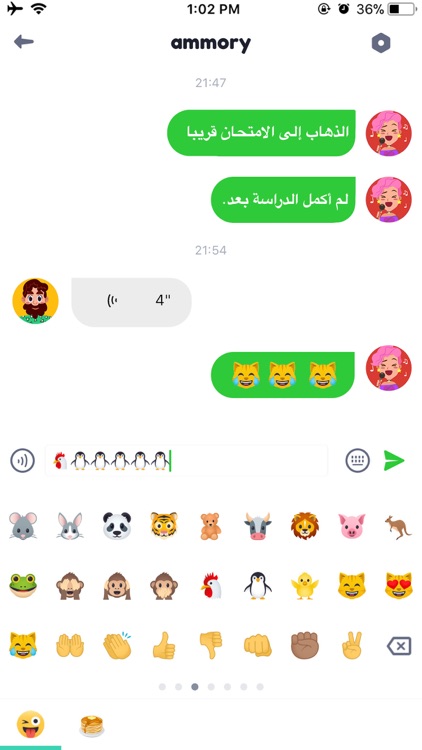Toggle voice message recording button
The height and width of the screenshot is (750, 422).
pos(22,461)
